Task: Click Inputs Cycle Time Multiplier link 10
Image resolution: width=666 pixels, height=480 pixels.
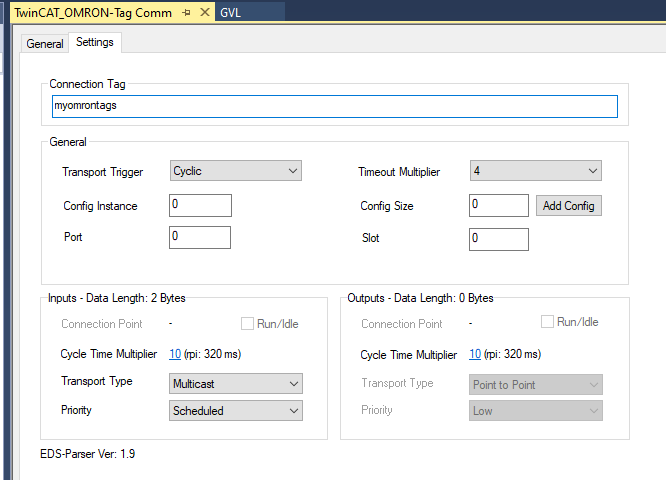Action: click(175, 354)
